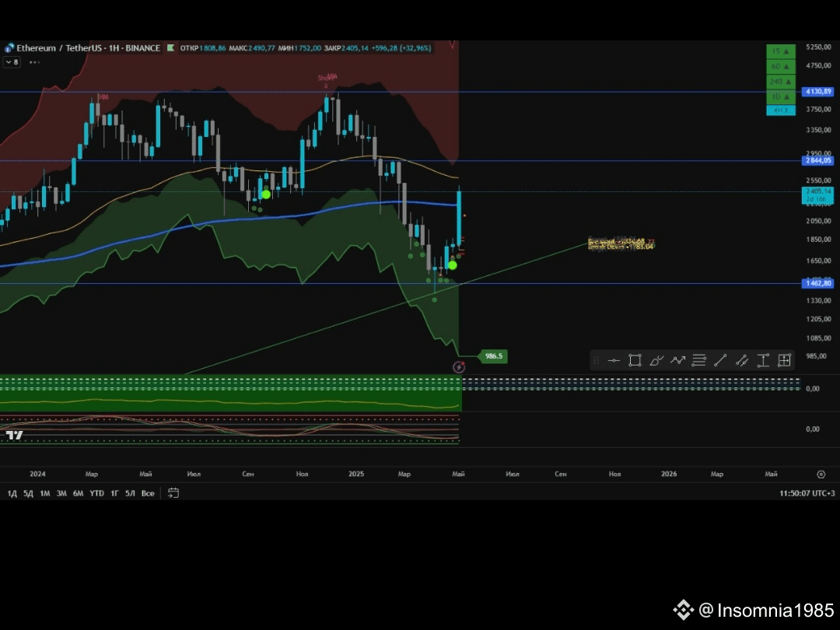Select the date and price range tool
The image size is (840, 630).
point(784,360)
